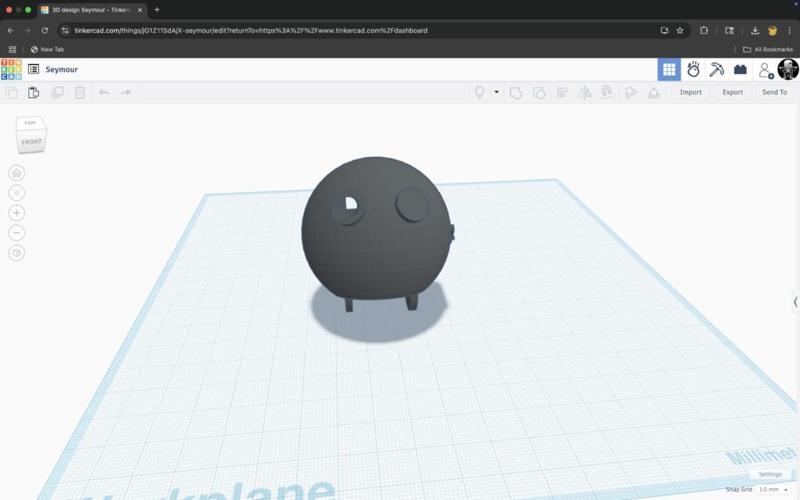Viewport: 800px width, 500px height.
Task: Select the 3D design Seymour browser tab
Action: point(92,10)
